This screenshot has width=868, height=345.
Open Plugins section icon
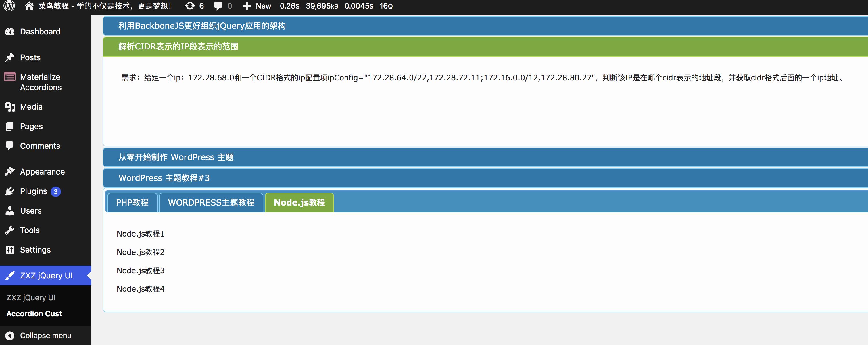(x=11, y=191)
